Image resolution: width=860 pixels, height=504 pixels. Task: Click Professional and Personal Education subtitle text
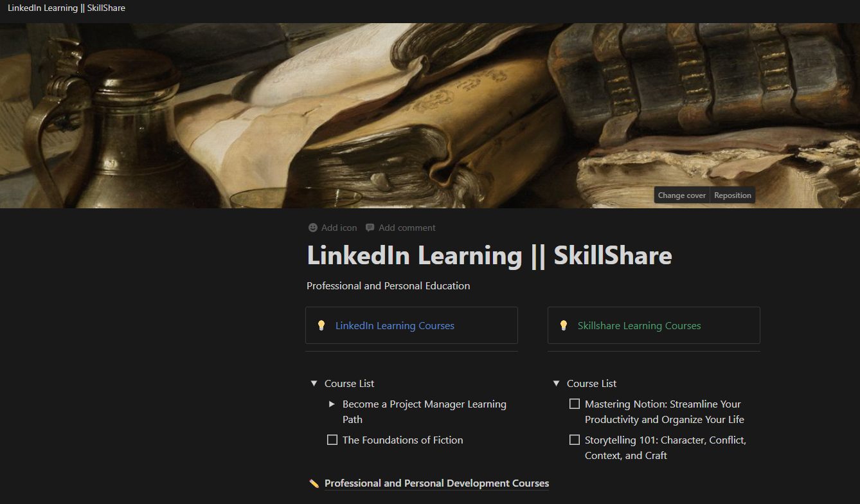point(388,285)
